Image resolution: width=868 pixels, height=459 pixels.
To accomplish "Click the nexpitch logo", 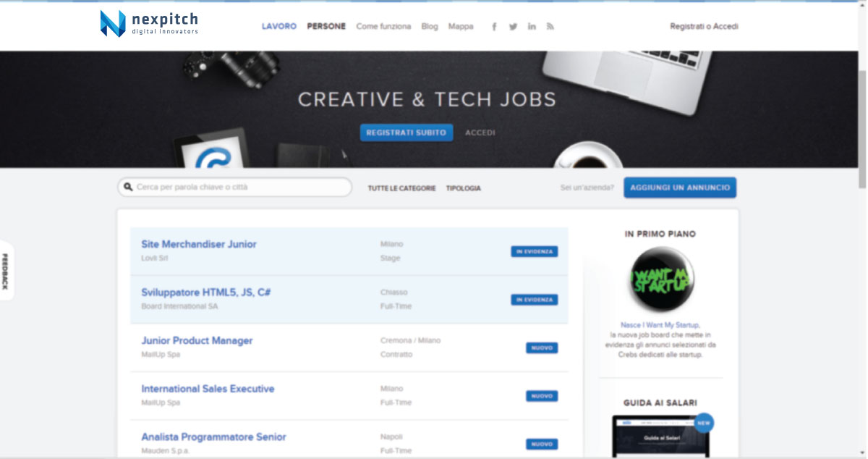I will [149, 23].
